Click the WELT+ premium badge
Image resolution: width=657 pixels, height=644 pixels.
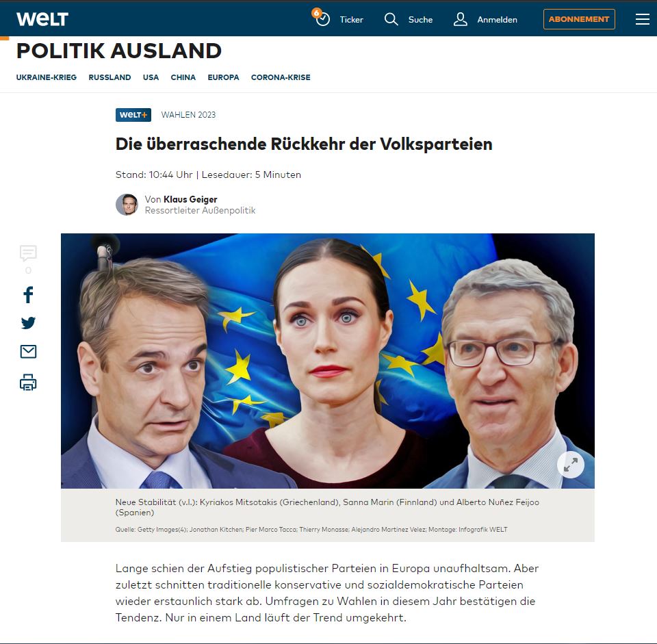point(133,115)
